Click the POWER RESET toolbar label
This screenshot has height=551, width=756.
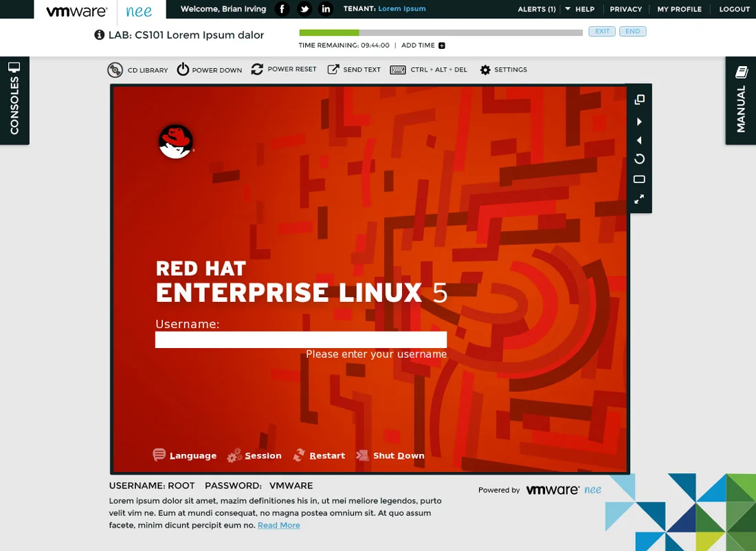(292, 69)
